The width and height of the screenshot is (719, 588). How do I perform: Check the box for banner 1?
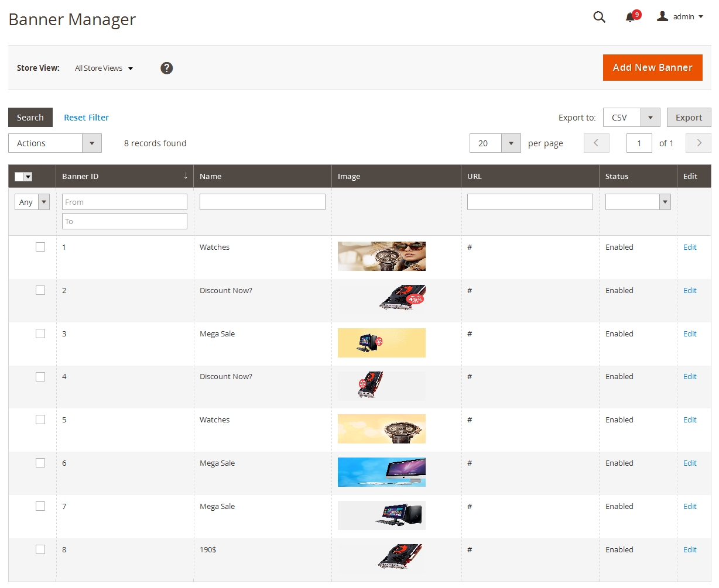40,247
